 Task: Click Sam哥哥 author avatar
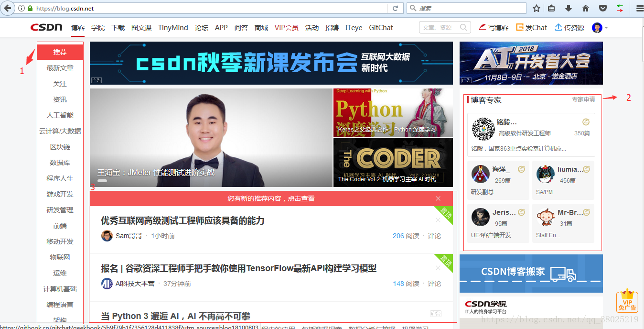107,236
